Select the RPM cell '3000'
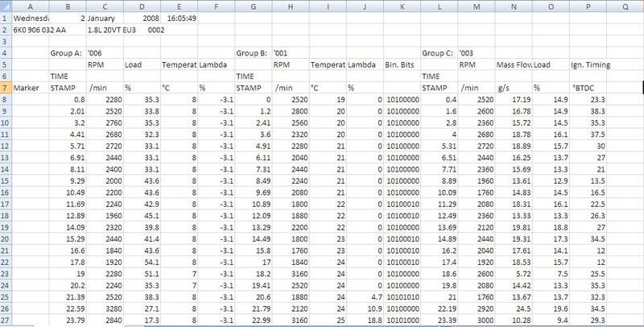 pos(477,320)
